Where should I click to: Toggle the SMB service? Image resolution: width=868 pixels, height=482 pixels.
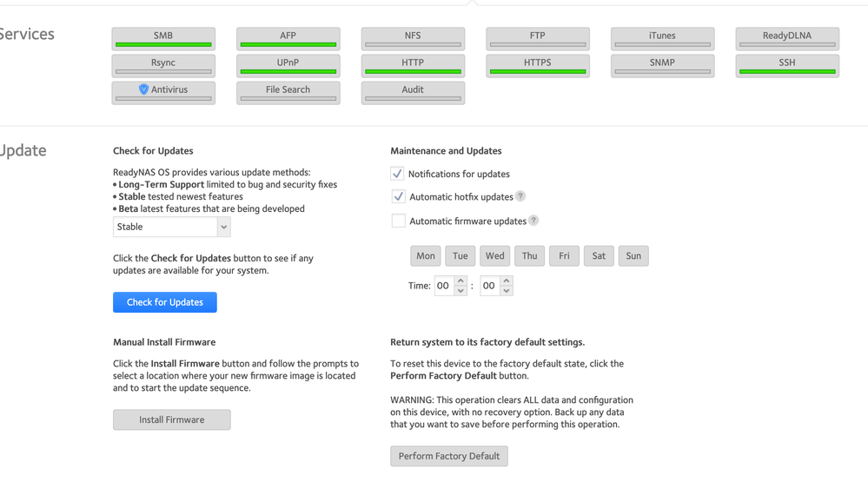tap(163, 38)
